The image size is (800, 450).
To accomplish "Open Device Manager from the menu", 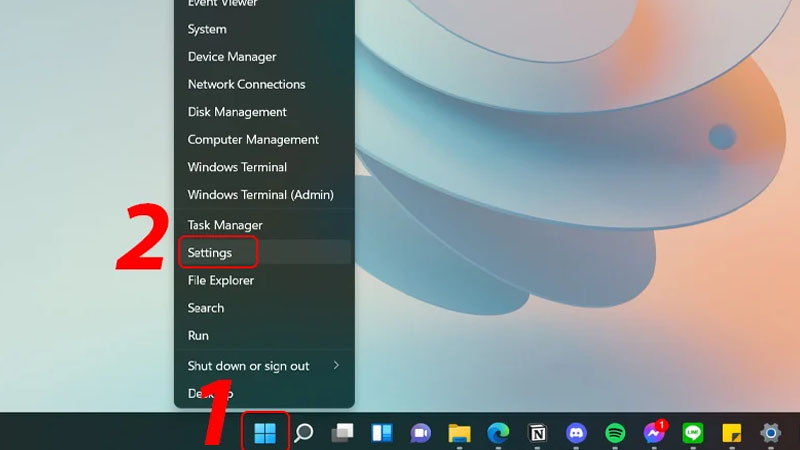I will click(264, 57).
